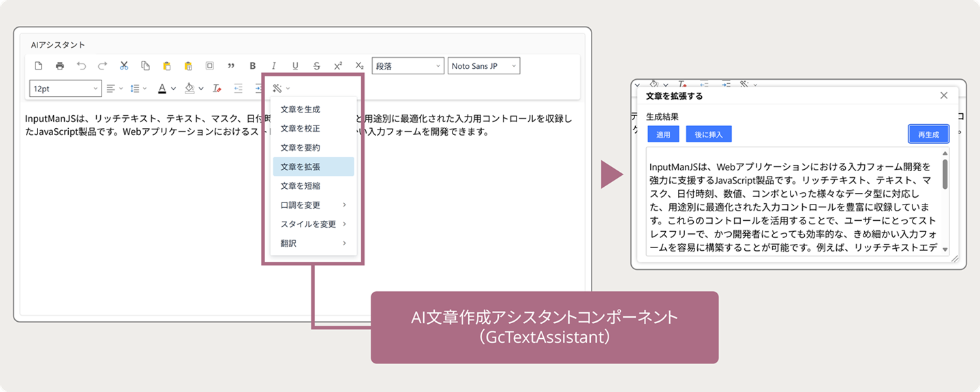Click the 再生成 regenerate button
Screen dimensions: 980x392
click(x=928, y=134)
